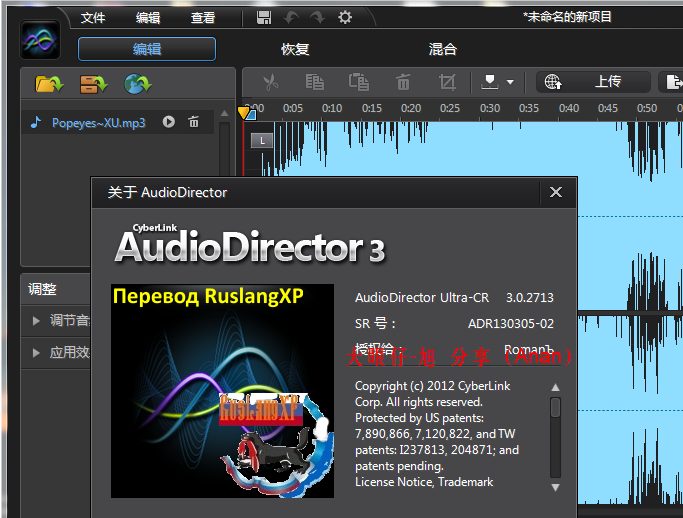
Task: Toggle the L channel button
Action: pyautogui.click(x=262, y=141)
